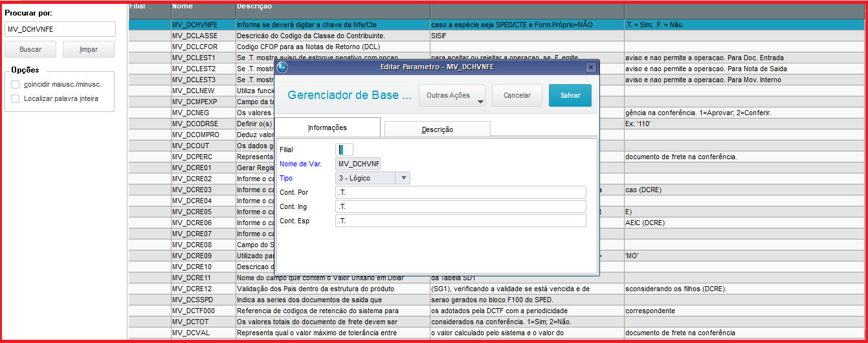The width and height of the screenshot is (868, 343).
Task: Select the MV_DCTOT row
Action: (x=496, y=322)
